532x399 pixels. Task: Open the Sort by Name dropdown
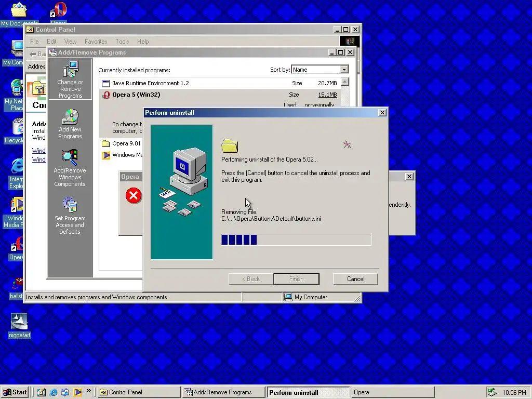[344, 70]
